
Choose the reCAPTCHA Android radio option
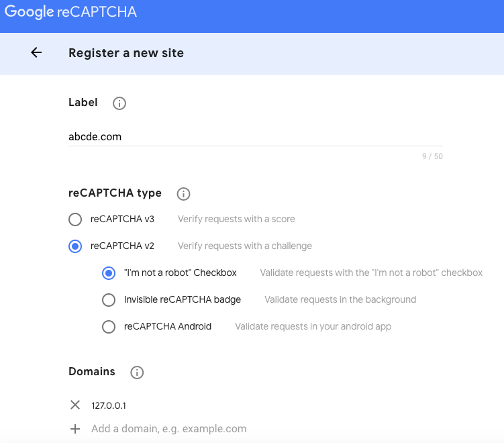click(109, 327)
